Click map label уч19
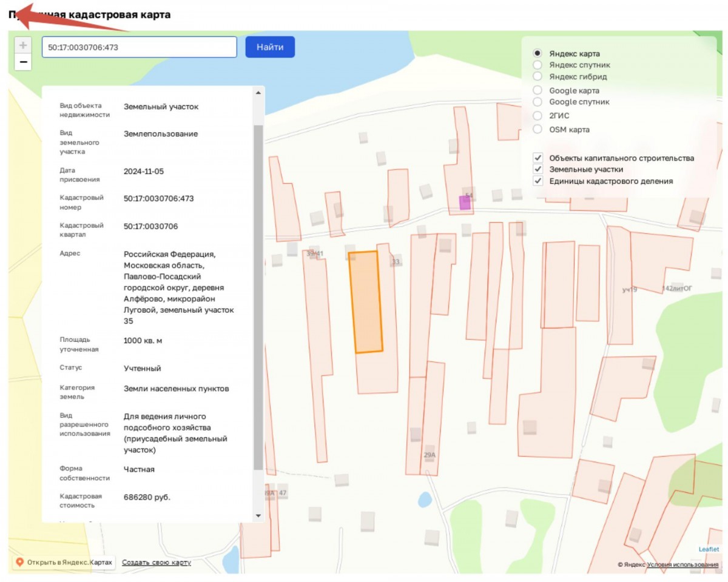The height and width of the screenshot is (582, 728). pos(630,290)
